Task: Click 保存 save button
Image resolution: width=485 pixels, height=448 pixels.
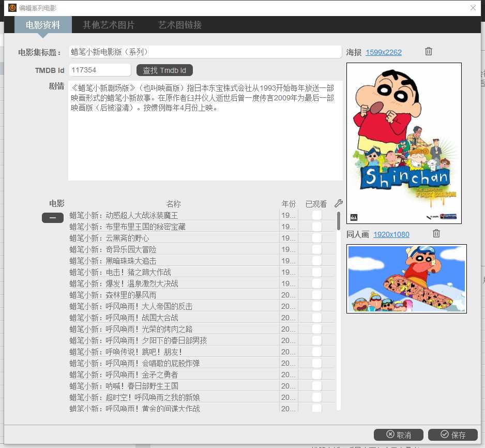Action: tap(453, 435)
